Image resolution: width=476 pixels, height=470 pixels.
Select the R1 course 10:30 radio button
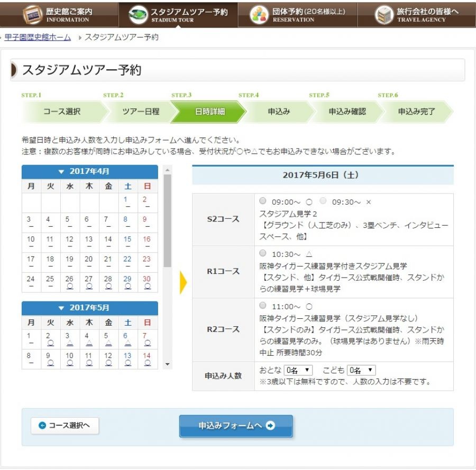(x=263, y=253)
